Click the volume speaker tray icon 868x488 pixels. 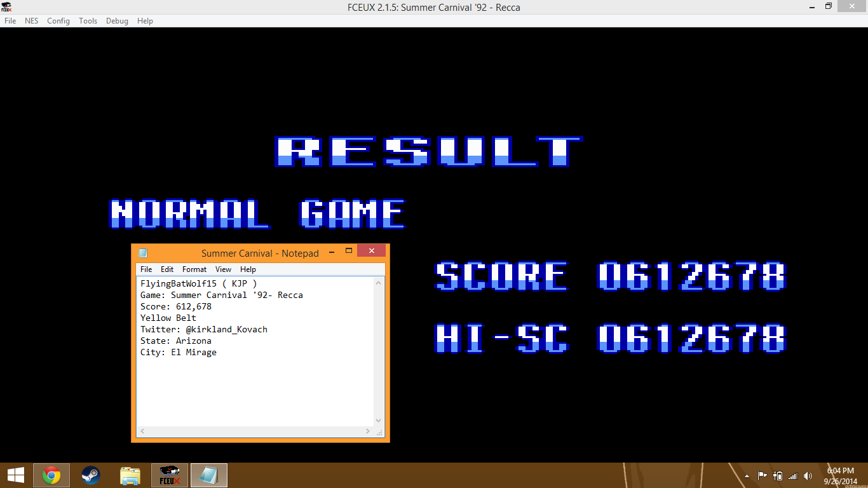(808, 476)
